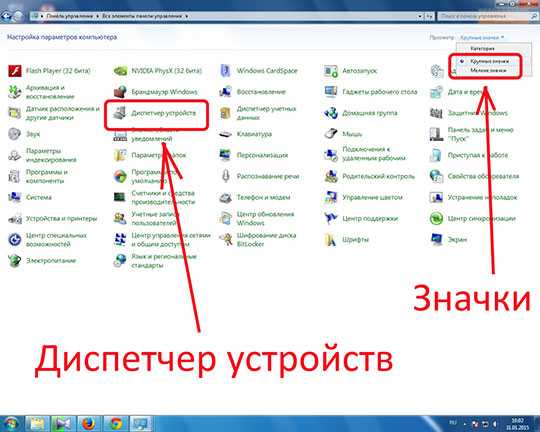
Task: Open the Просмотр view dropdown
Action: click(482, 37)
